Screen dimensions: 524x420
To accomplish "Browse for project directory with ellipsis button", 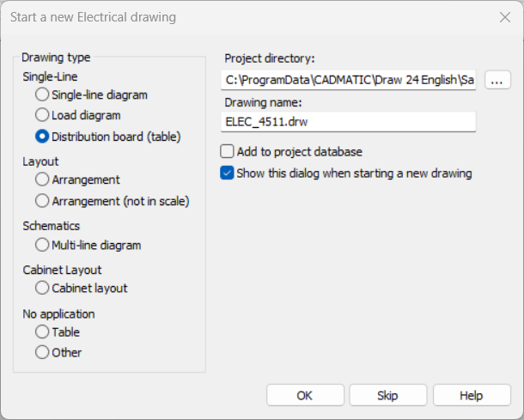I will click(x=497, y=80).
